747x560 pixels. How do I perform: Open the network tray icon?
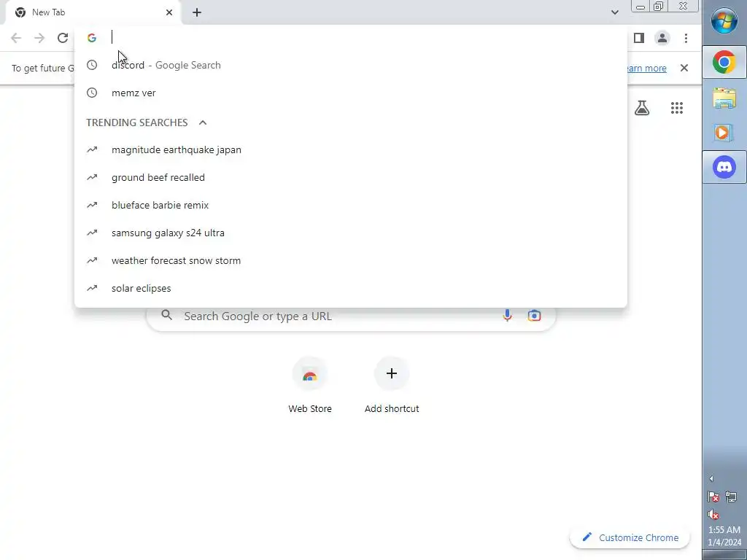click(731, 497)
